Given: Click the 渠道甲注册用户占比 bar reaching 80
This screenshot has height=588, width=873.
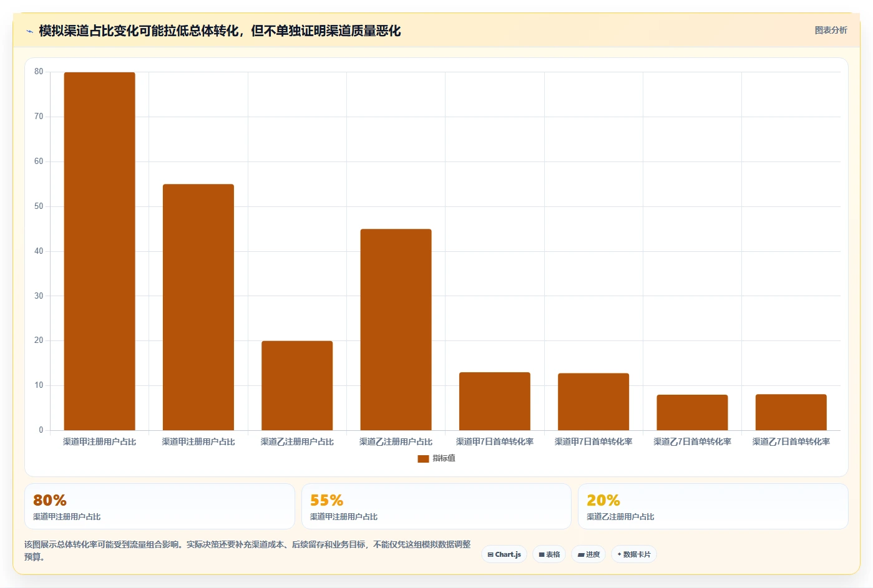Looking at the screenshot, I should (99, 251).
